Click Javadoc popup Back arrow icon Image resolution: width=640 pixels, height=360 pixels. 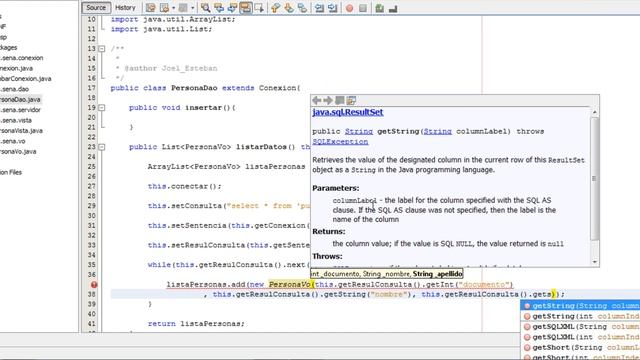(316, 100)
